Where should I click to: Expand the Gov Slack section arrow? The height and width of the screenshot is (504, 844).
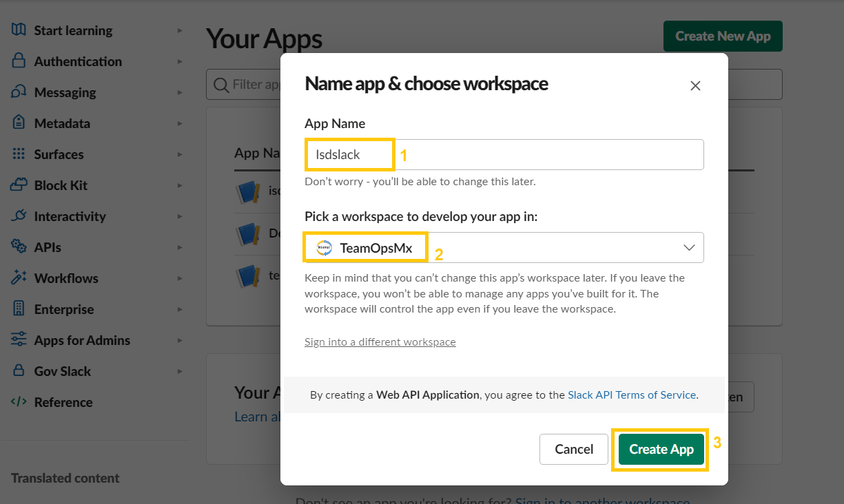coord(180,371)
